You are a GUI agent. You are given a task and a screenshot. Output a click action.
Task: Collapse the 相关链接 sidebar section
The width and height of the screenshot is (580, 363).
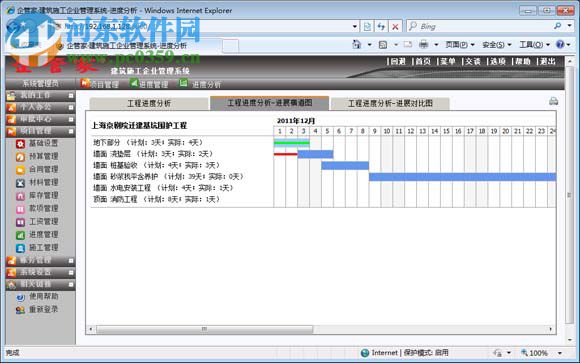pyautogui.click(x=71, y=285)
